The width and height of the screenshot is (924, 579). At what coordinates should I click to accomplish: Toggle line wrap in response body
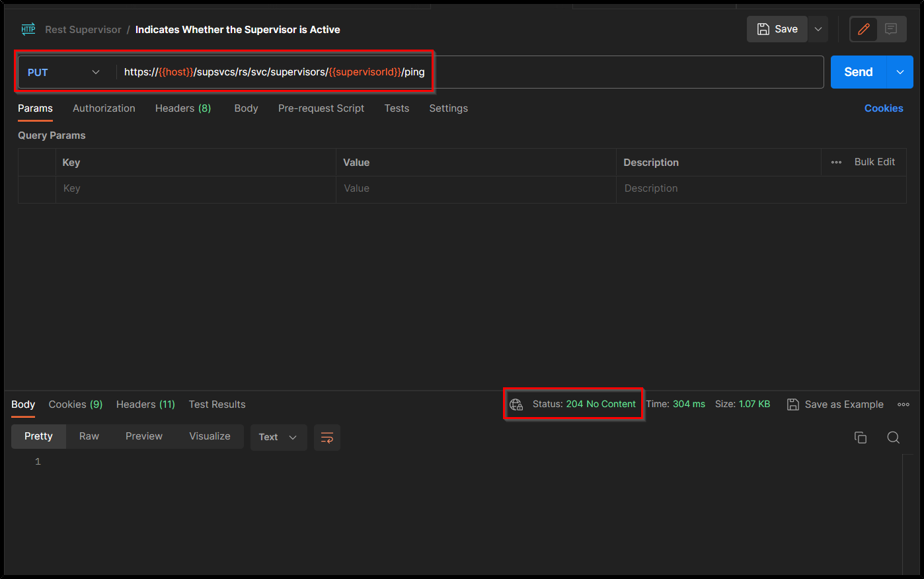327,438
